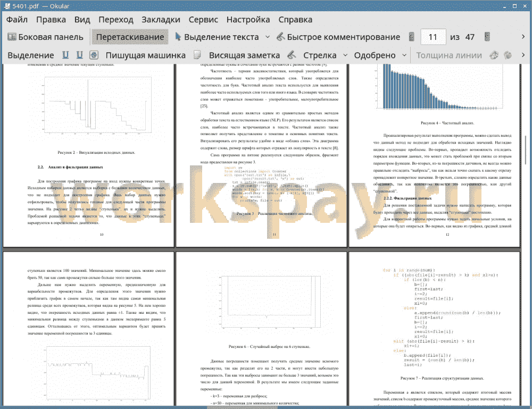Image resolution: width=532 pixels, height=409 pixels.
Task: Minimize the Okular window
Action: coord(505,6)
